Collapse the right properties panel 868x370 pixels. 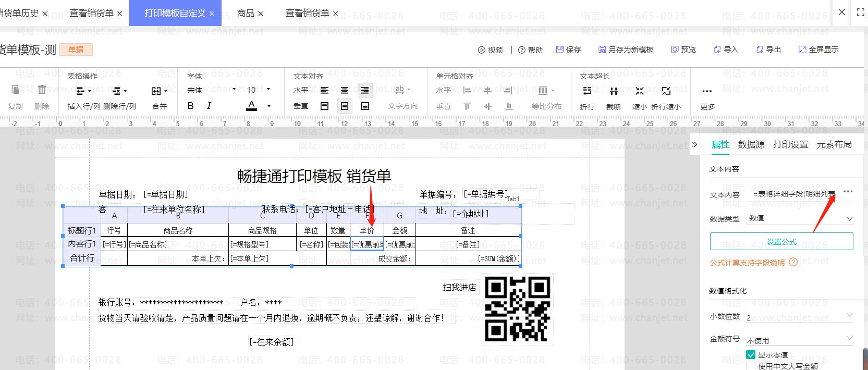[x=694, y=144]
